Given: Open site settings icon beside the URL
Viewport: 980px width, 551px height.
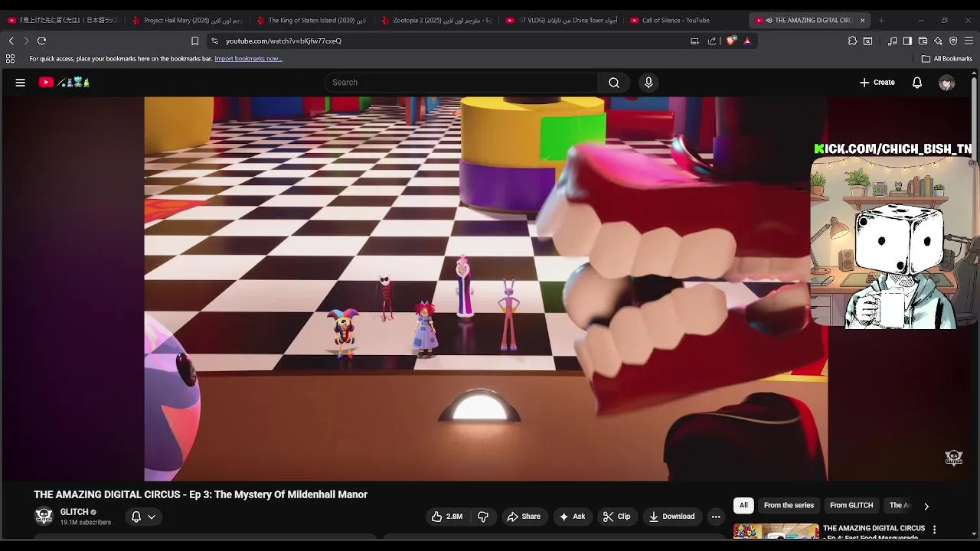Looking at the screenshot, I should coord(214,41).
